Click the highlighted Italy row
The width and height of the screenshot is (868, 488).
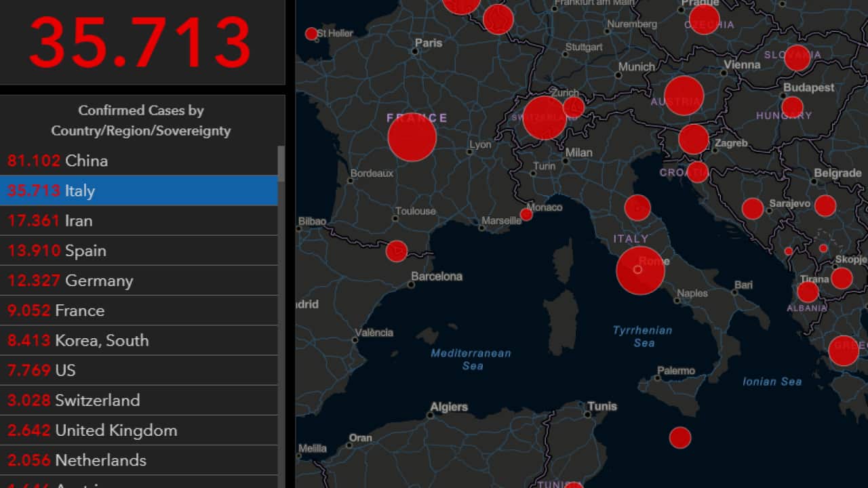pyautogui.click(x=138, y=190)
